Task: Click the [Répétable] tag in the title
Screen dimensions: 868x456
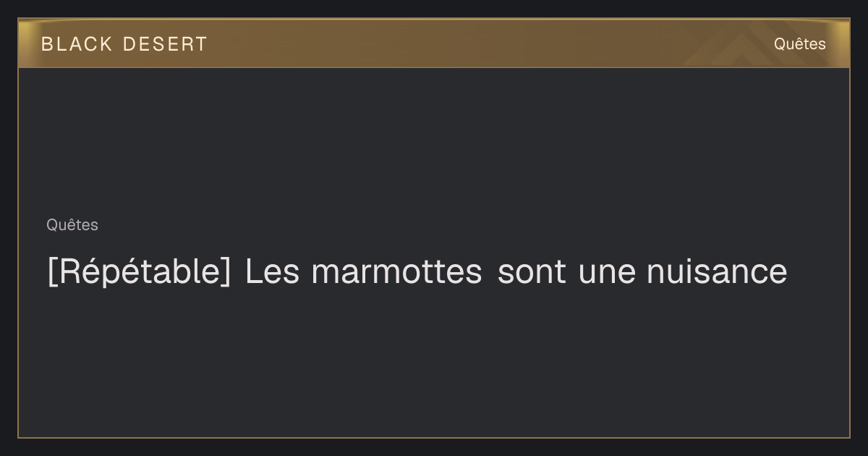Action: [139, 272]
